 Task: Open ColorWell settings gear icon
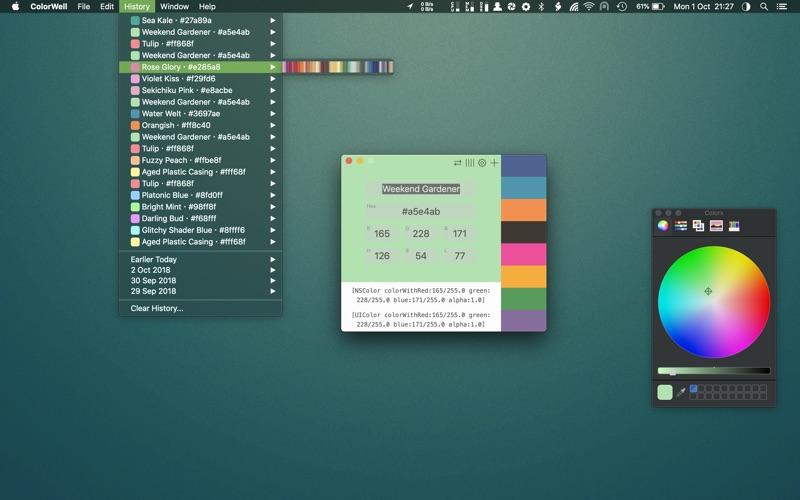pyautogui.click(x=482, y=163)
